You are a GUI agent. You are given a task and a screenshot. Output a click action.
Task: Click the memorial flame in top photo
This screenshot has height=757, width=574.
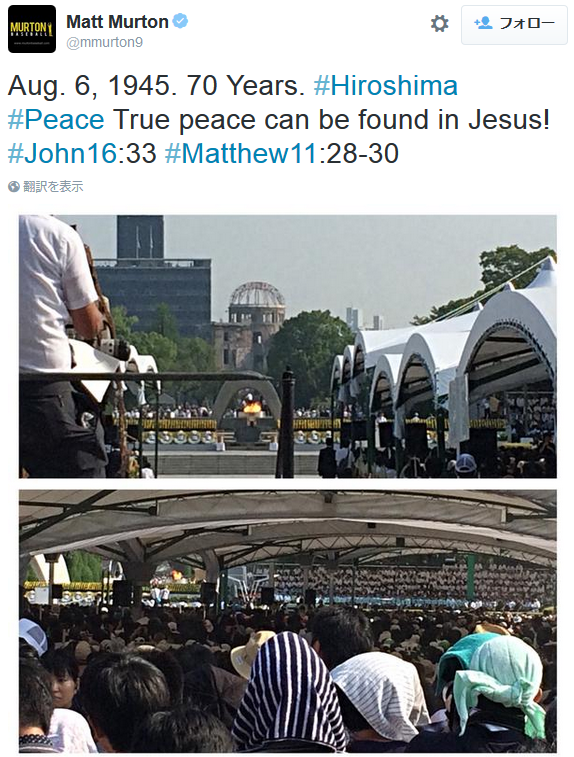252,406
